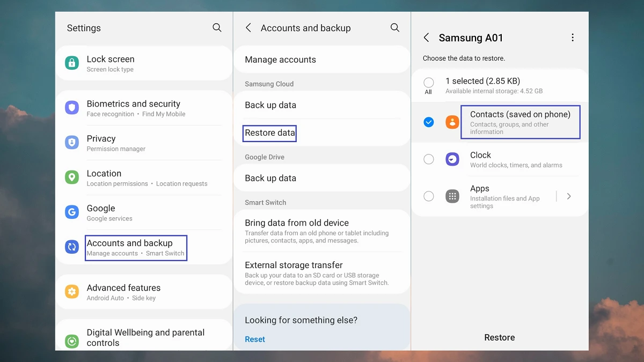Select the Apps radio button
The height and width of the screenshot is (362, 644).
428,196
